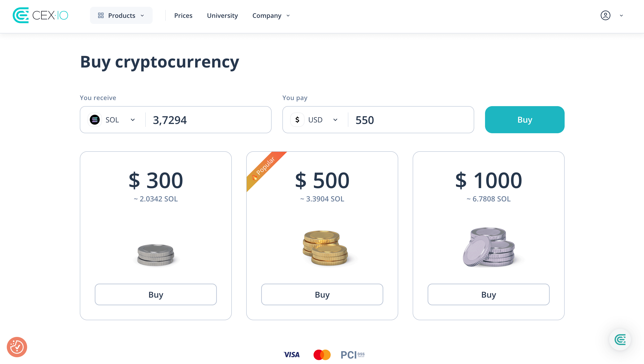Buy the $1000 package

pyautogui.click(x=488, y=294)
